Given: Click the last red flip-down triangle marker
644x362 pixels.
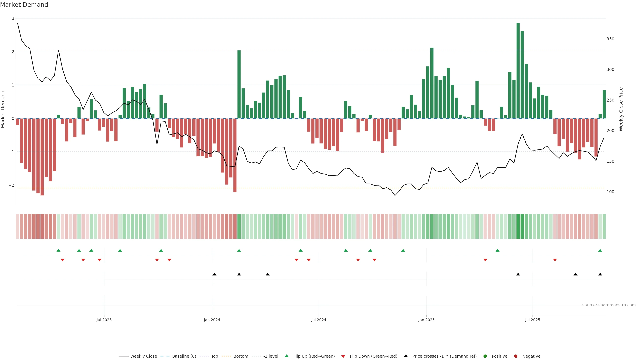Looking at the screenshot, I should (x=555, y=260).
